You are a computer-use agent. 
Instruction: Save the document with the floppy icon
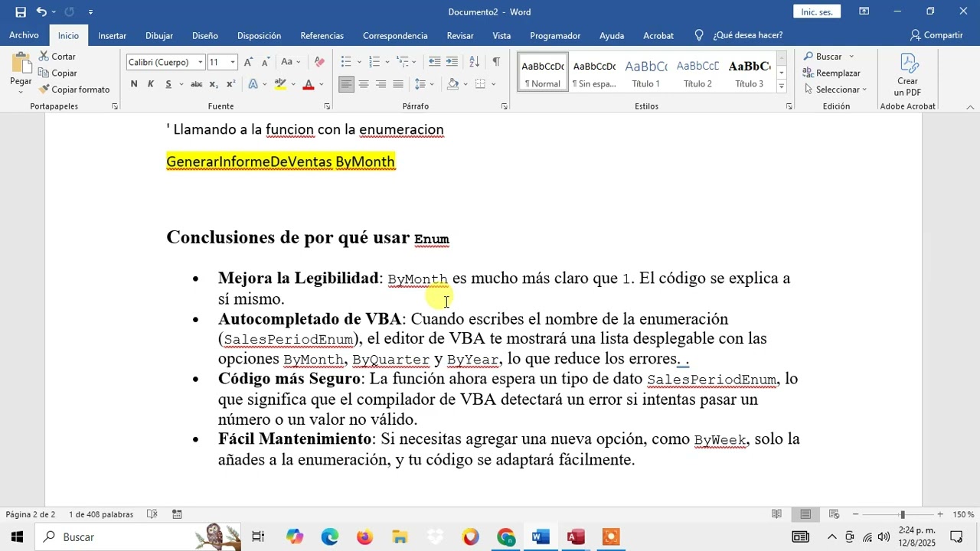click(21, 11)
